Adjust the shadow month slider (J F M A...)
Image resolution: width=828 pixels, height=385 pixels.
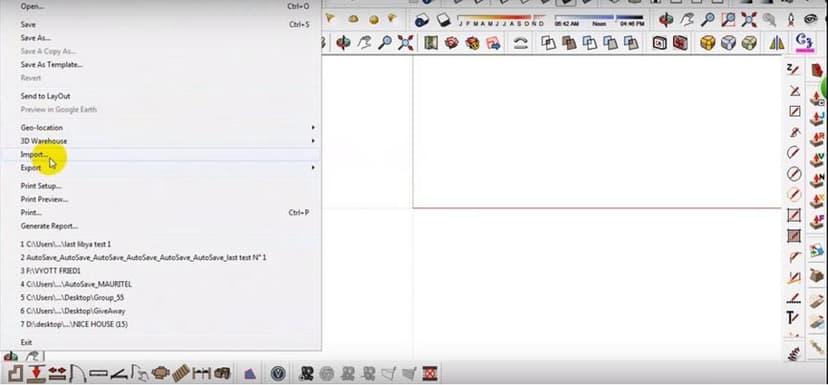(501, 21)
